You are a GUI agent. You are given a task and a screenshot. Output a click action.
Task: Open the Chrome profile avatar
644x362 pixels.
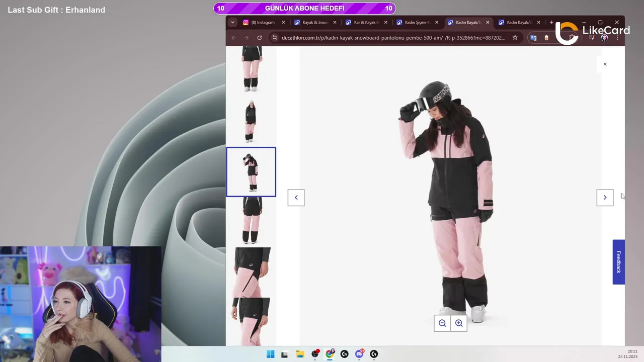point(604,38)
